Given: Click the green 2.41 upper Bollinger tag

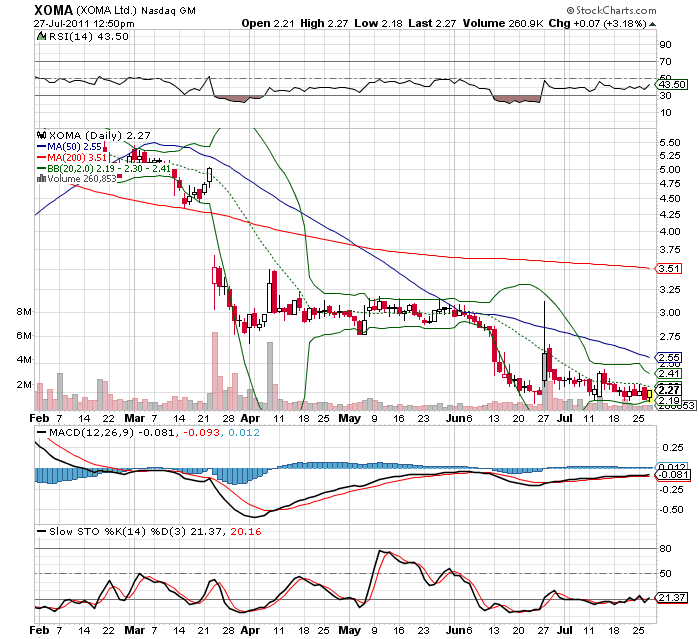Looking at the screenshot, I should tap(669, 373).
